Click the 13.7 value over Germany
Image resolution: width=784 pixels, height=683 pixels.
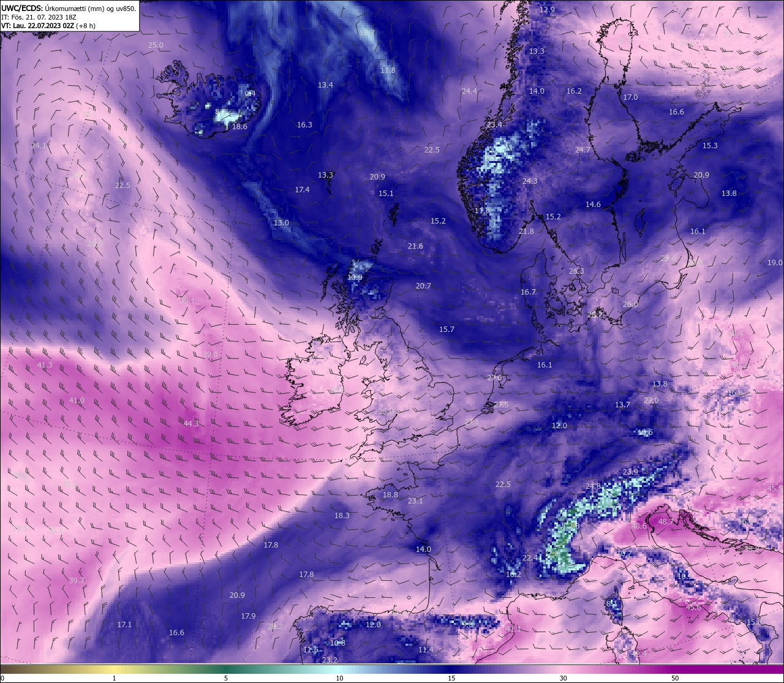[x=622, y=404]
